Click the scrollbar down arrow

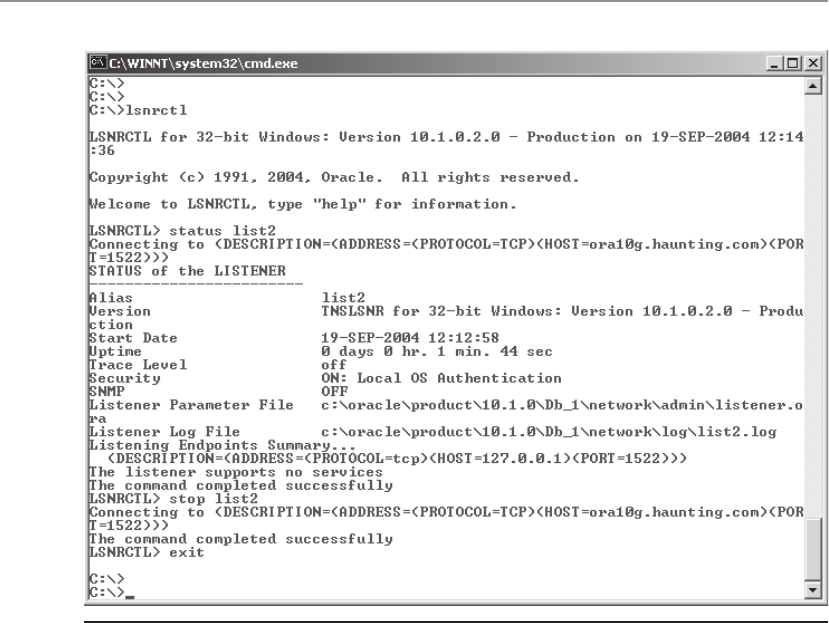coord(813,590)
